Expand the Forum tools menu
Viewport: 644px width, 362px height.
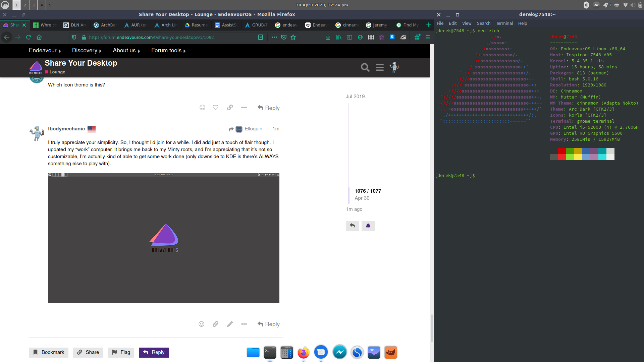[168, 51]
